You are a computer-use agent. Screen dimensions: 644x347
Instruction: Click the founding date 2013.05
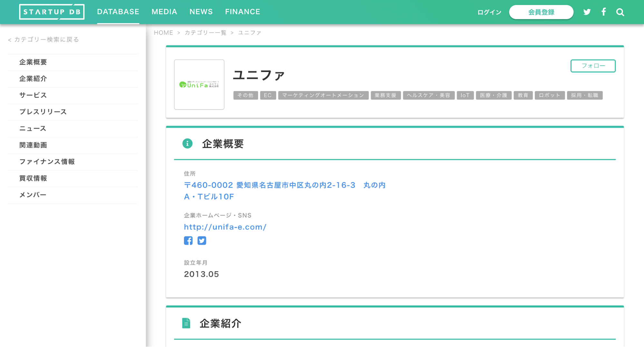(201, 274)
